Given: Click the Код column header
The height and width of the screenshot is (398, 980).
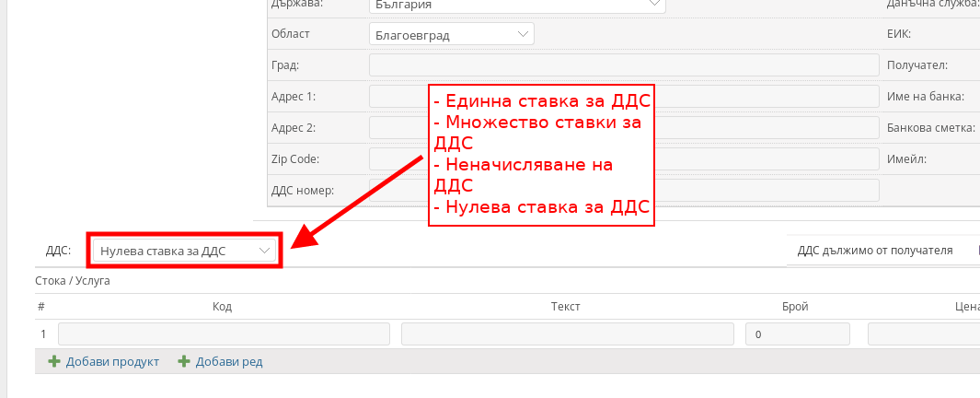Looking at the screenshot, I should [222, 307].
